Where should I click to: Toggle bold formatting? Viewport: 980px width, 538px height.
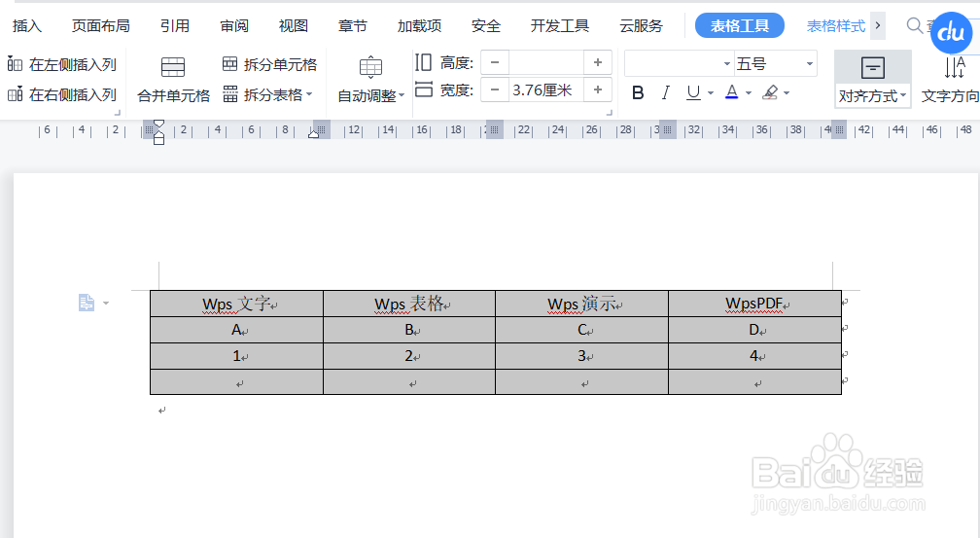point(638,93)
